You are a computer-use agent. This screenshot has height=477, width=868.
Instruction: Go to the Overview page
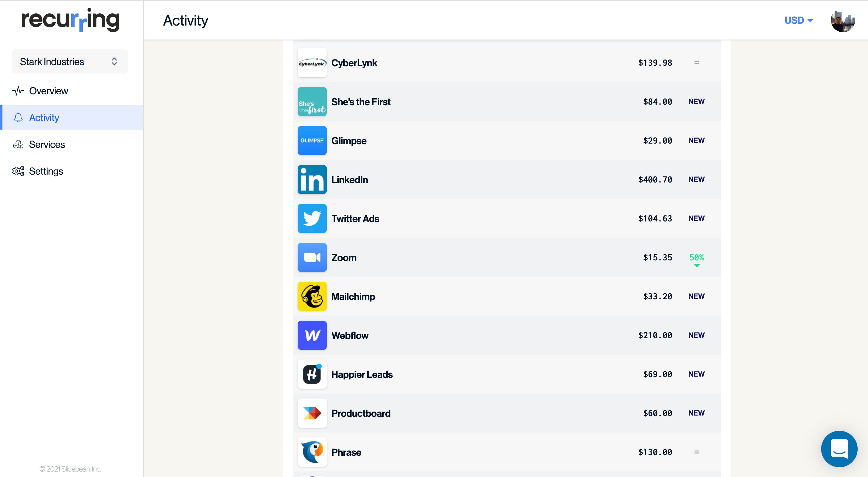(48, 91)
